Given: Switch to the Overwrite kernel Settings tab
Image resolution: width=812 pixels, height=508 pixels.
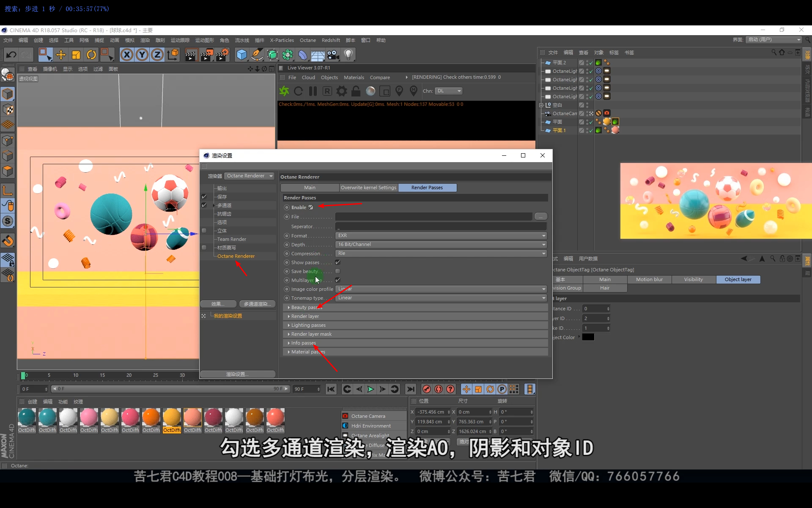Looking at the screenshot, I should click(x=368, y=188).
